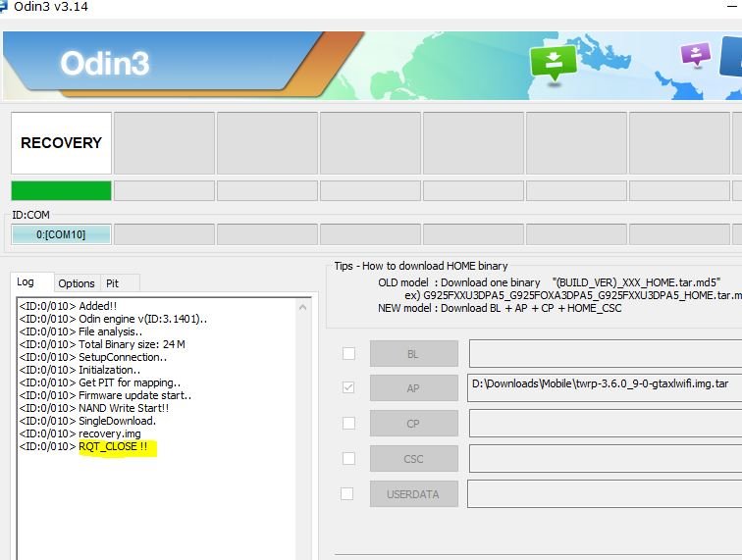Click the 'Get PIT for mapping..' log line
Viewport: 742px width, 560px height.
pyautogui.click(x=100, y=382)
